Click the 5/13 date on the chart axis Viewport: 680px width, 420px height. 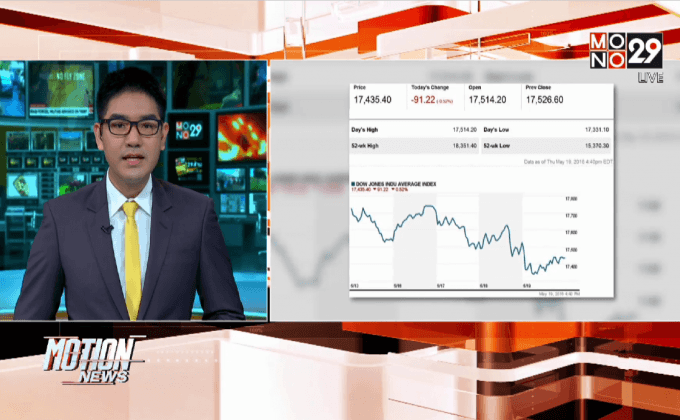[354, 286]
